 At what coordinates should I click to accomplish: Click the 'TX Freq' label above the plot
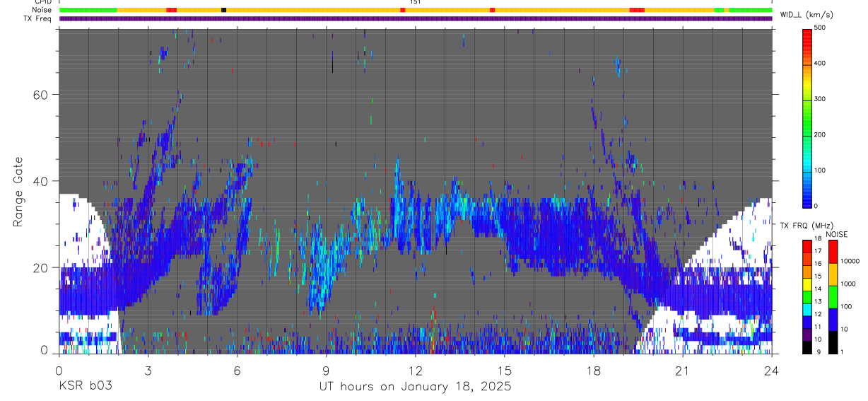click(39, 18)
